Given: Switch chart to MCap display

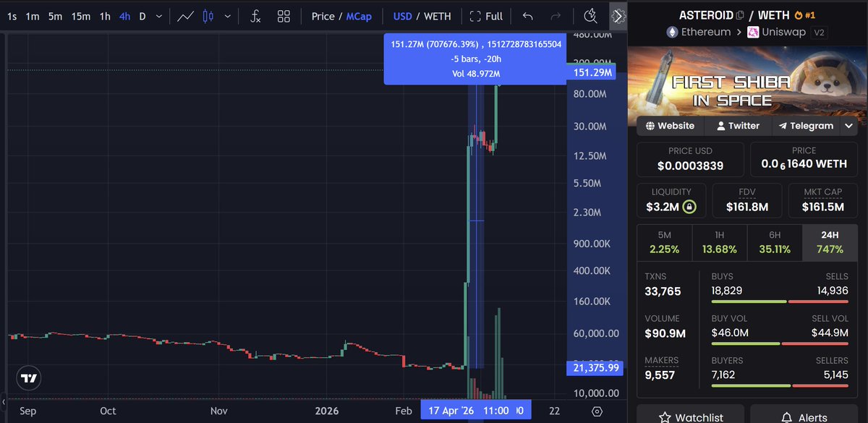Looking at the screenshot, I should pos(359,16).
